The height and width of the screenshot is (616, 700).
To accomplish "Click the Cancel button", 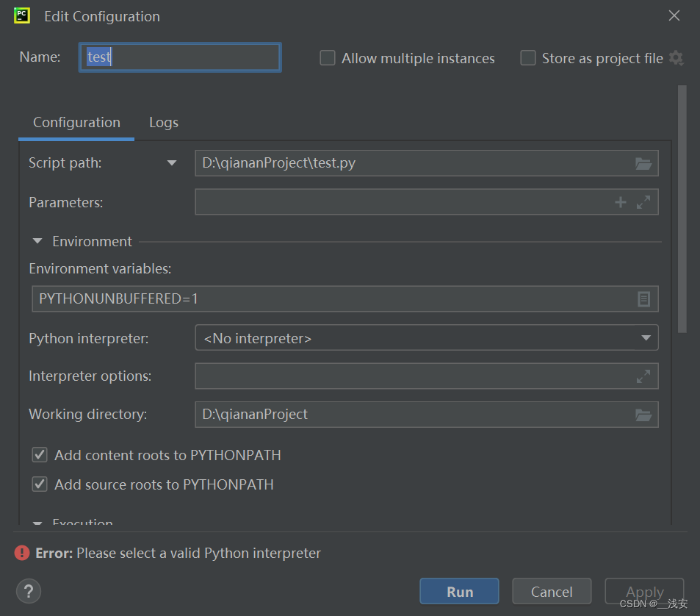I will [x=552, y=592].
